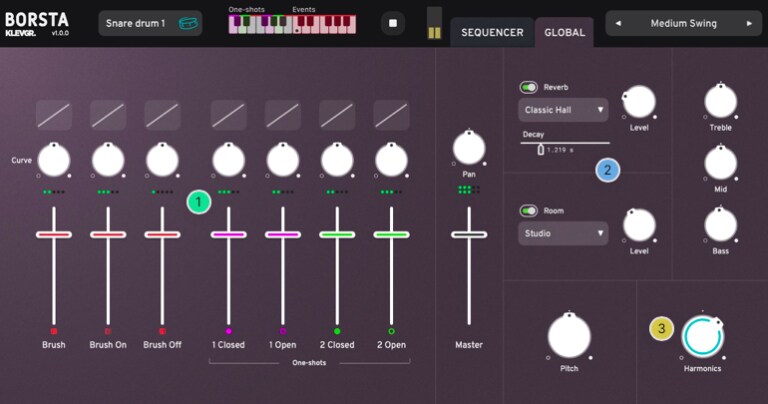This screenshot has width=768, height=404.
Task: Click the 1 Open channel Curve knob
Action: click(x=283, y=160)
